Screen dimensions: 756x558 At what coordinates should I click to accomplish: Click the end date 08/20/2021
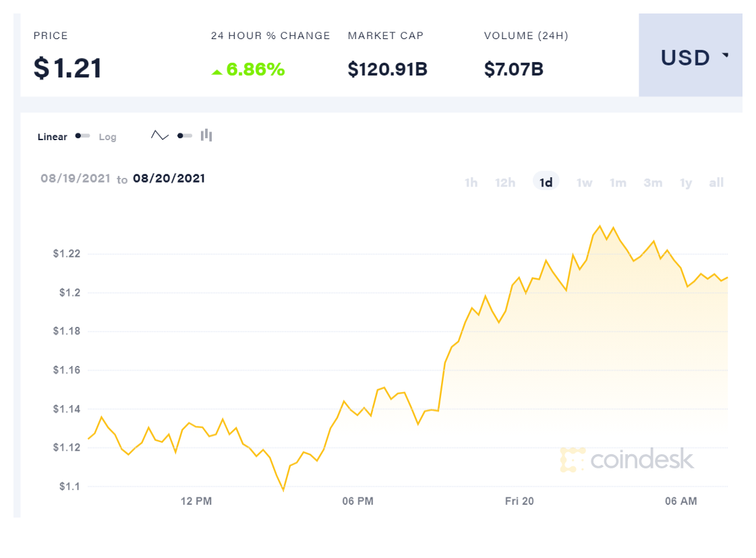pos(169,179)
